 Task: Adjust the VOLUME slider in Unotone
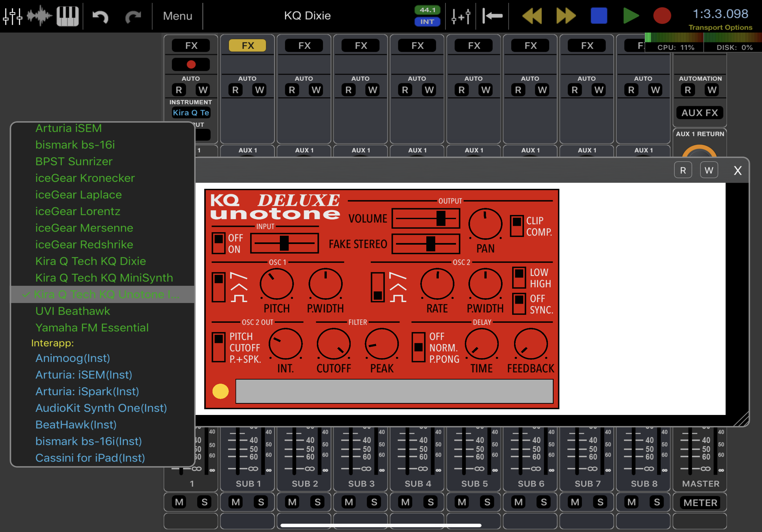tap(425, 218)
